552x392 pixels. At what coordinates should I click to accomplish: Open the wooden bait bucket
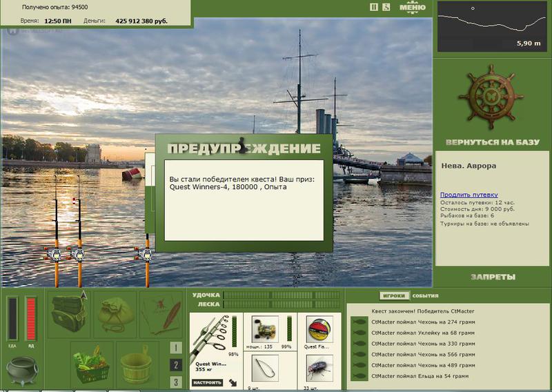137,364
